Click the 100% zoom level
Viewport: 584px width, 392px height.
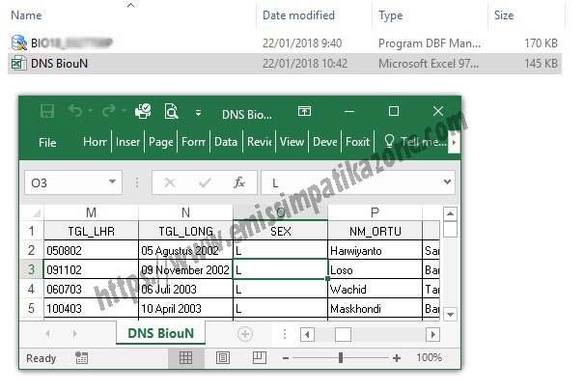click(x=429, y=357)
